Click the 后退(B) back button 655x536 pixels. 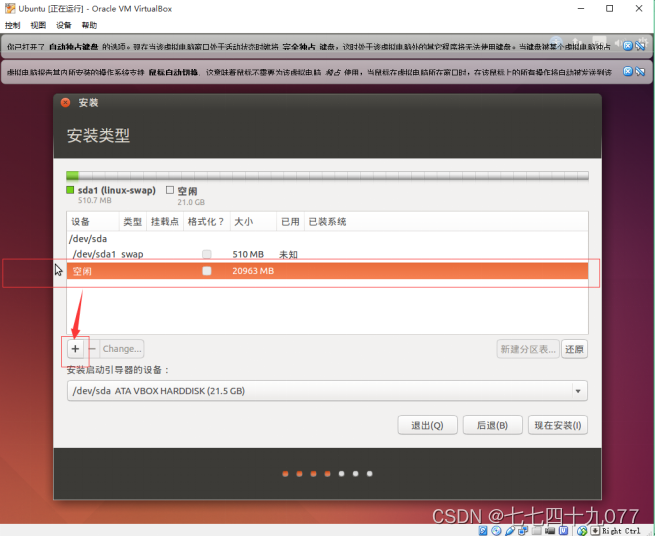point(493,425)
